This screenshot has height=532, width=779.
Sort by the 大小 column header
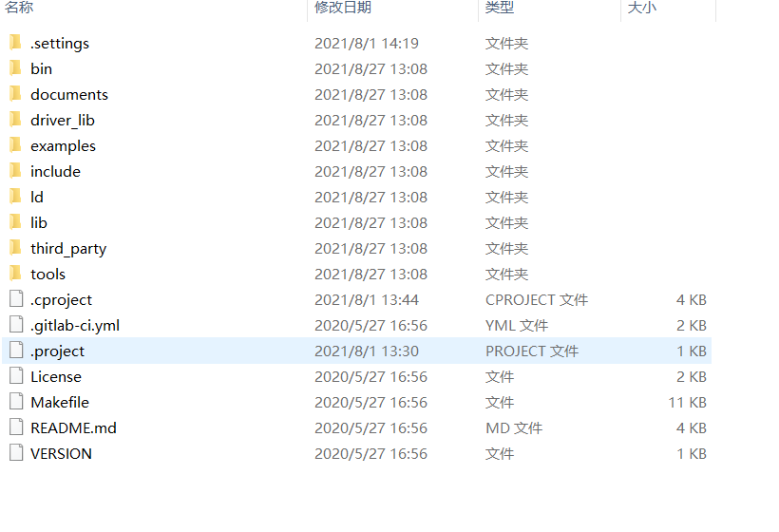642,8
